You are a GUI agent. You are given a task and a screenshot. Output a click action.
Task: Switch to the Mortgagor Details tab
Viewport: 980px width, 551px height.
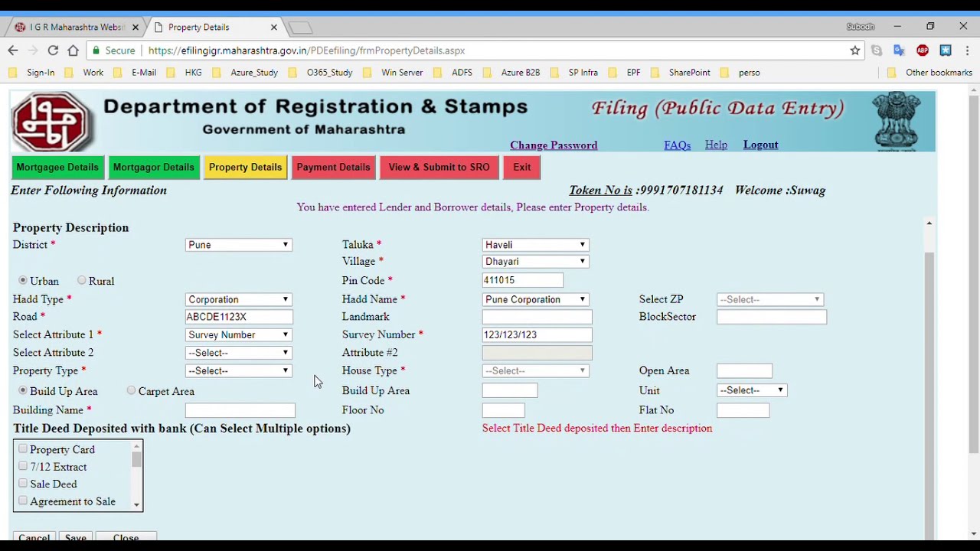pos(153,168)
